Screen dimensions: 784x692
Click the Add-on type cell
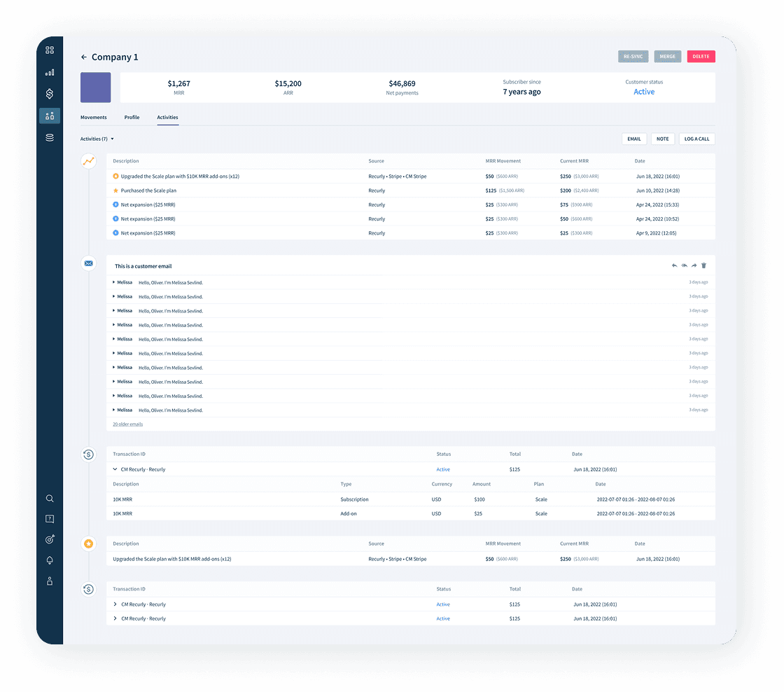(x=349, y=514)
